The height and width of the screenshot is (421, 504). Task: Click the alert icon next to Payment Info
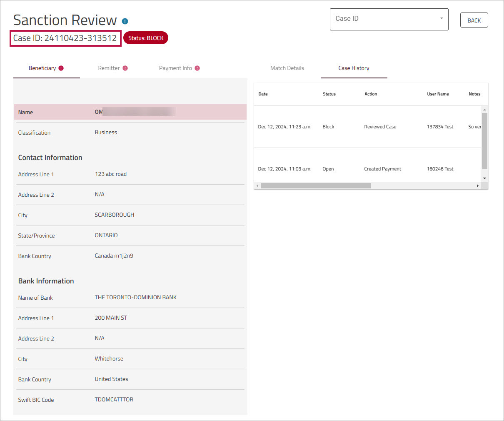click(197, 68)
